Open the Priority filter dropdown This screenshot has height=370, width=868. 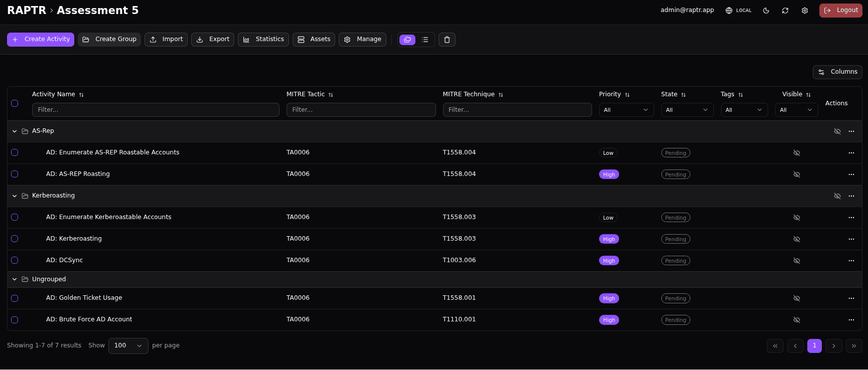626,110
